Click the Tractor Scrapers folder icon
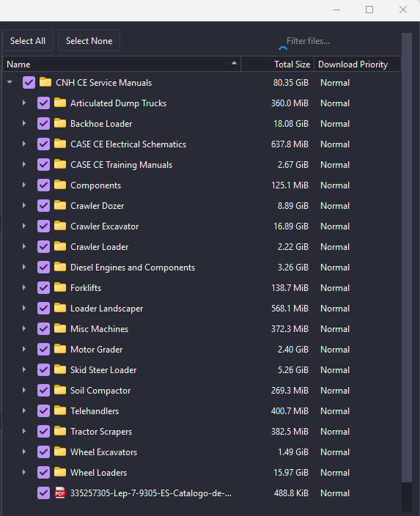This screenshot has width=420, height=516. coord(60,431)
